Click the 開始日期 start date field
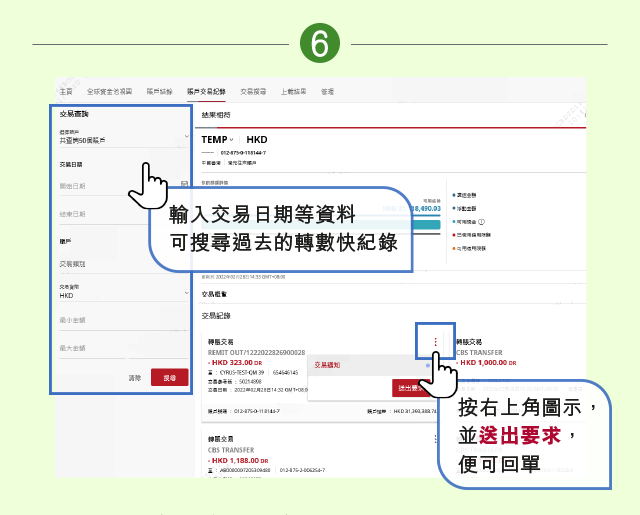The height and width of the screenshot is (515, 640). (124, 186)
